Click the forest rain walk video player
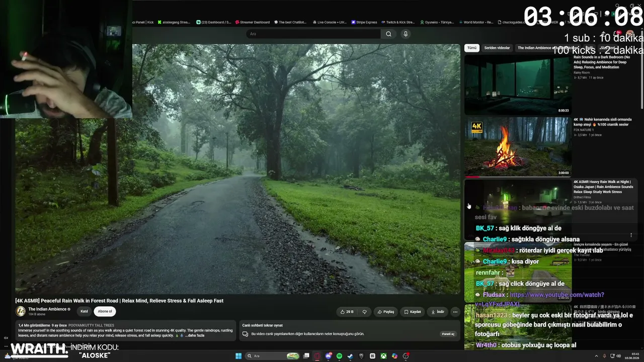The image size is (644, 362). coord(238,169)
